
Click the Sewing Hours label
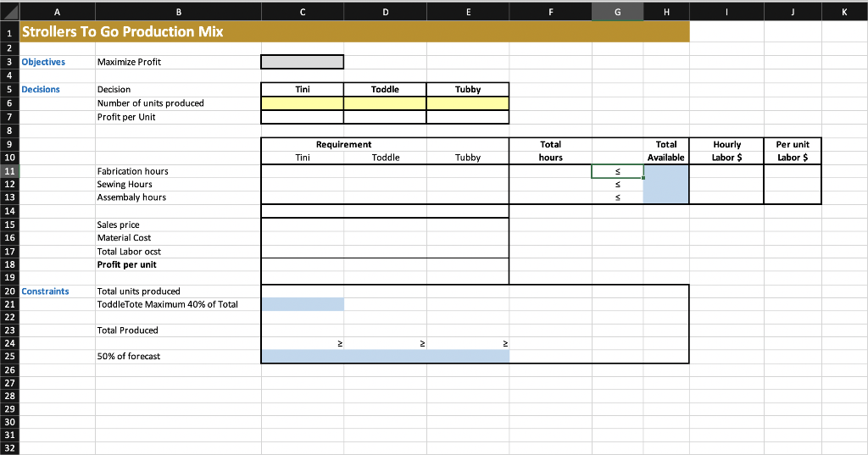click(125, 185)
